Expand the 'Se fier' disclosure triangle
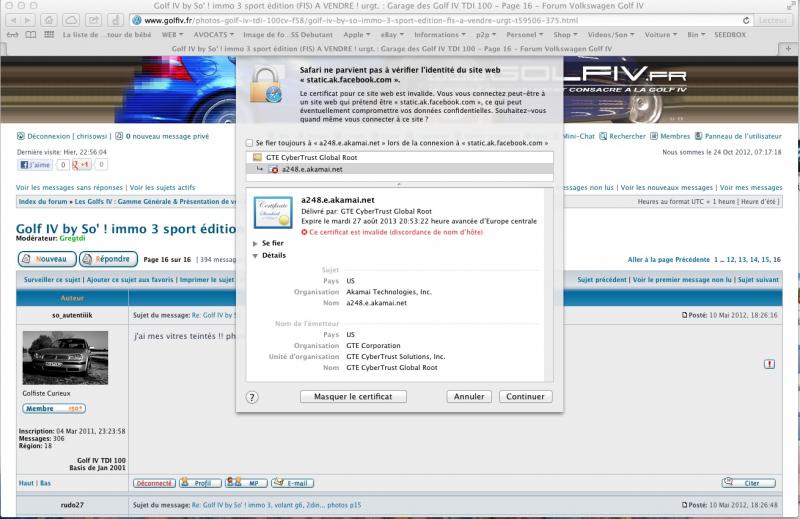800x519 pixels. (255, 243)
